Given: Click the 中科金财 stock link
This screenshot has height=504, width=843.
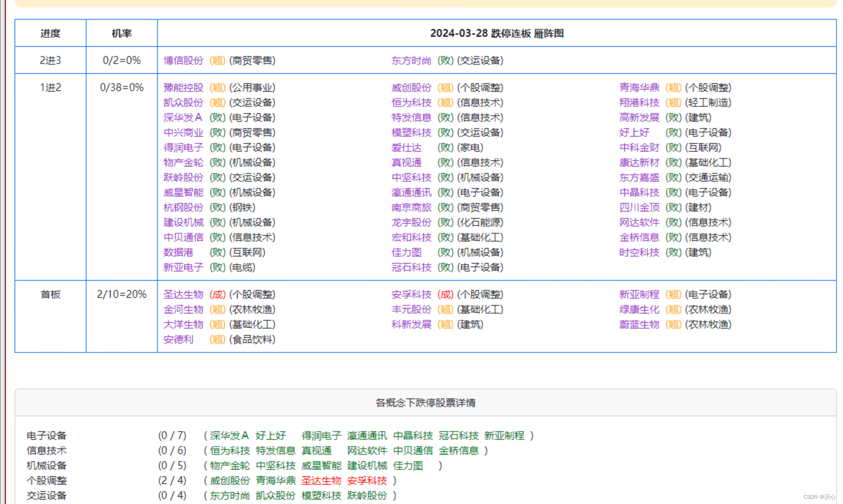Looking at the screenshot, I should (x=639, y=147).
